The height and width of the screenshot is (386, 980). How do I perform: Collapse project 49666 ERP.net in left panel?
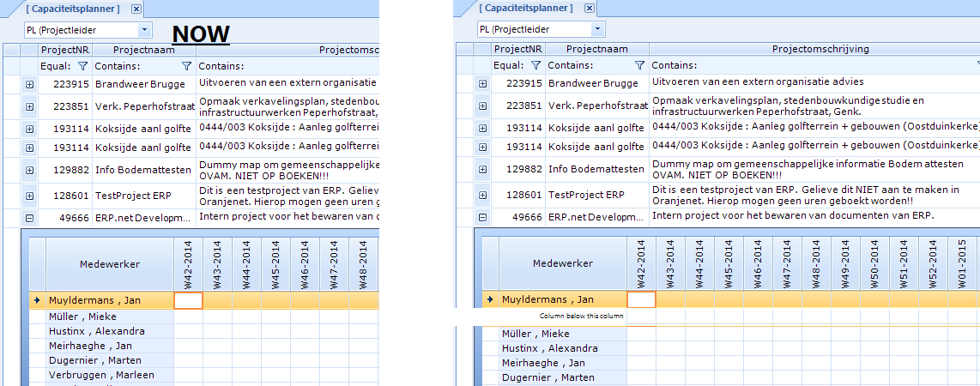[29, 218]
